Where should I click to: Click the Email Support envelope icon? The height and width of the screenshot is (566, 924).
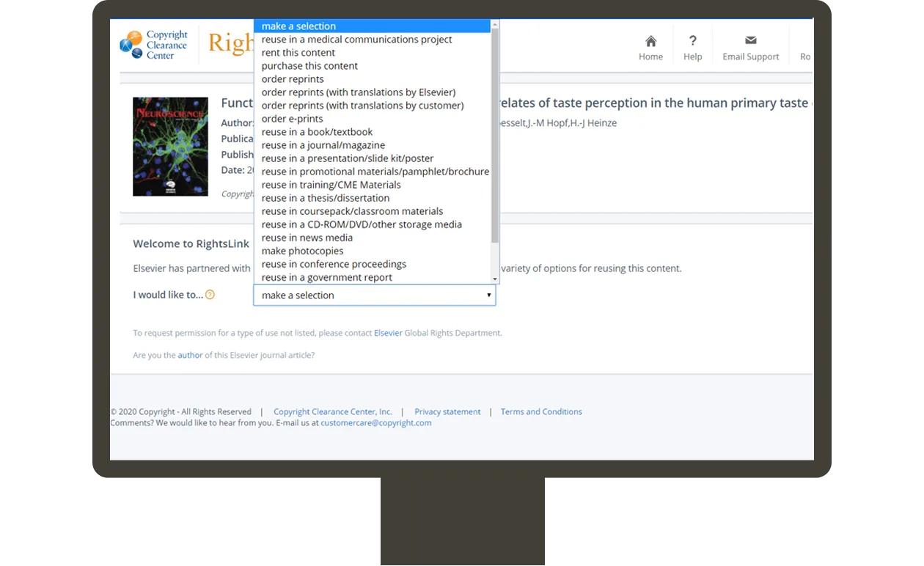click(x=750, y=40)
